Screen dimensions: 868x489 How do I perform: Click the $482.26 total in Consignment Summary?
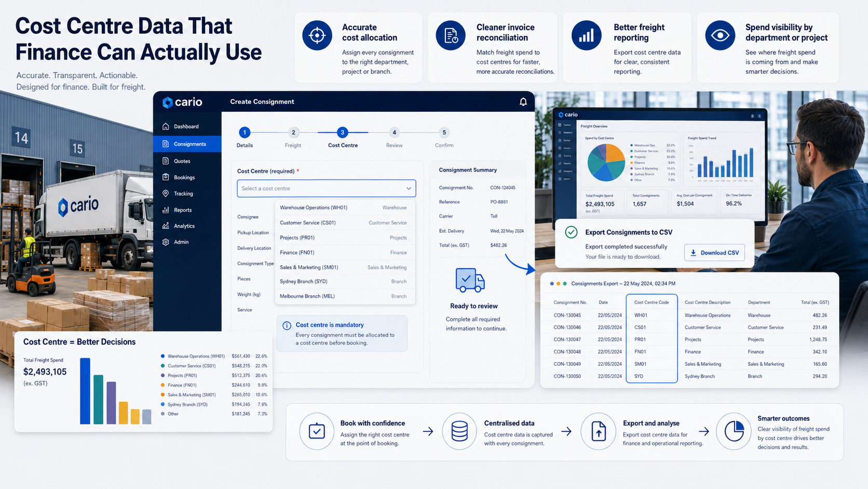[498, 245]
